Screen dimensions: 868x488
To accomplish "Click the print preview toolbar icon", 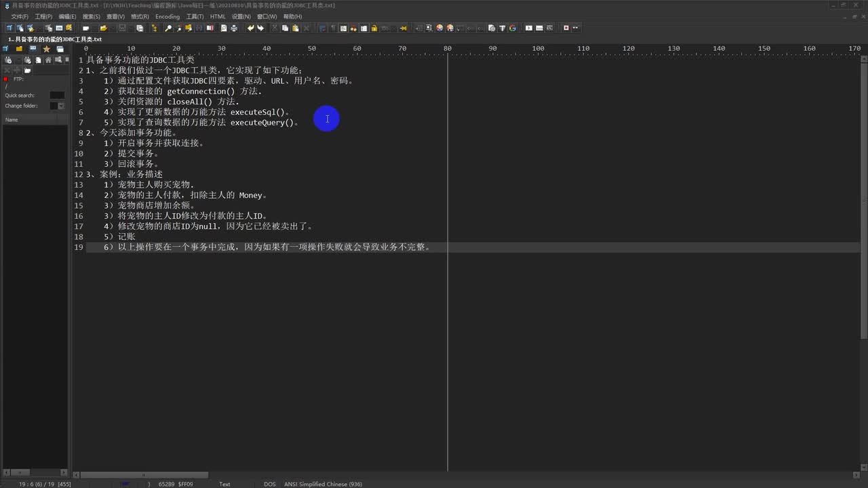I will (224, 28).
